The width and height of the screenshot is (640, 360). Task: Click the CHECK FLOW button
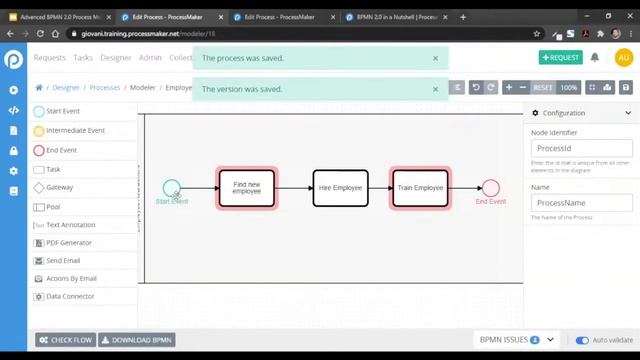[66, 340]
